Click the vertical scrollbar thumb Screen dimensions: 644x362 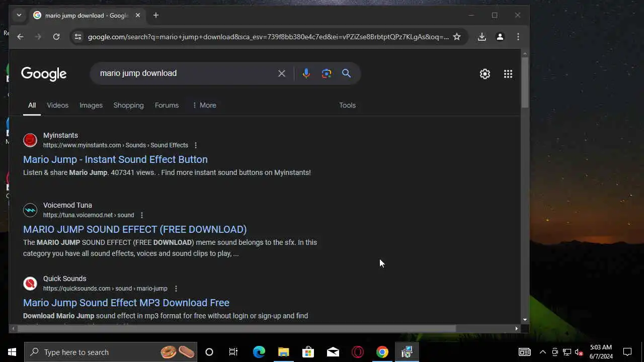(x=525, y=82)
